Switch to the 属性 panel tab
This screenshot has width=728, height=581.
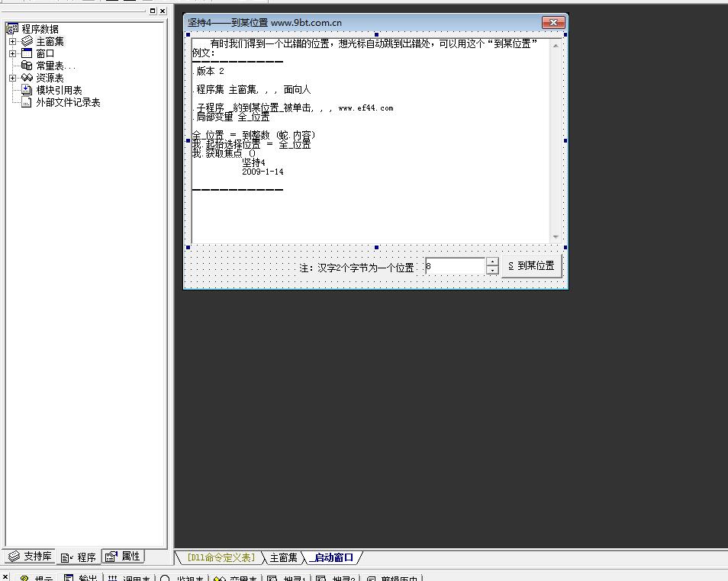tap(124, 557)
